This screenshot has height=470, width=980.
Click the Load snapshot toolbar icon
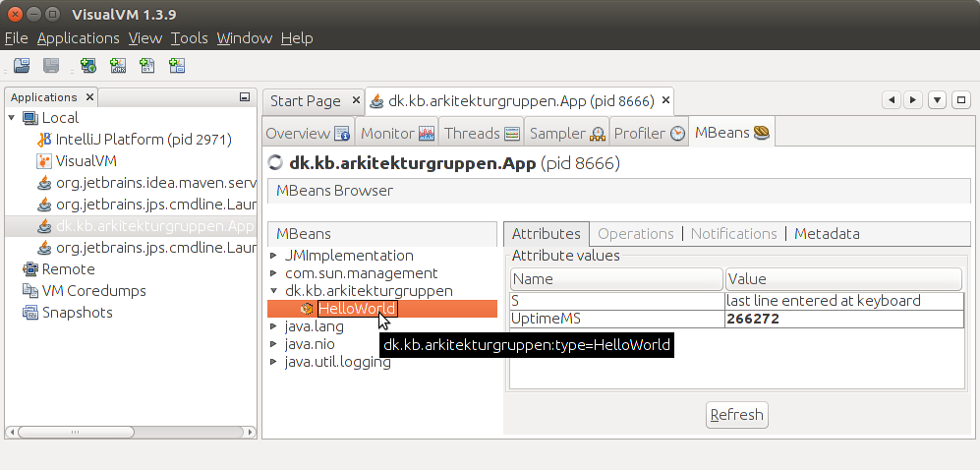pos(22,66)
